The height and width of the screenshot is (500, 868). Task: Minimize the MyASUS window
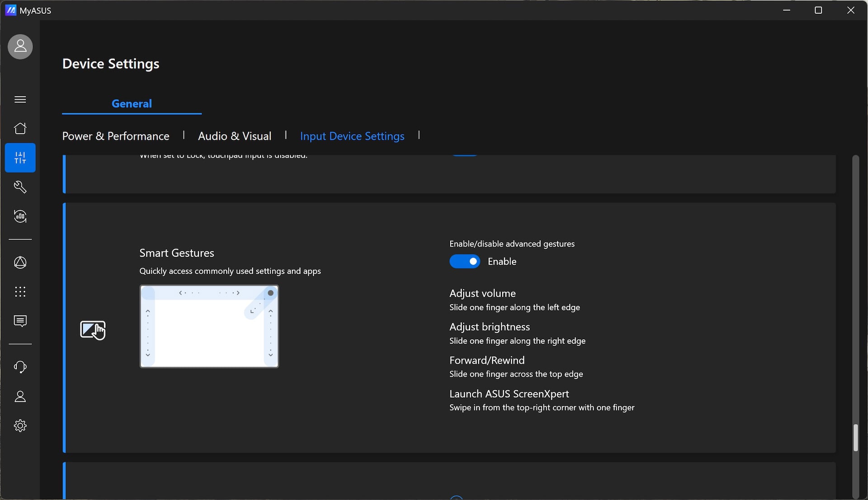click(x=787, y=10)
